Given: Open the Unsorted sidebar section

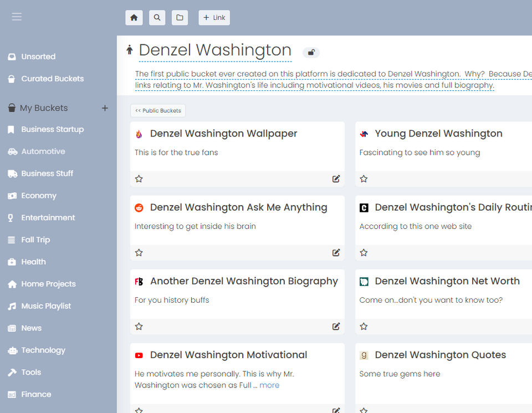Looking at the screenshot, I should click(38, 57).
